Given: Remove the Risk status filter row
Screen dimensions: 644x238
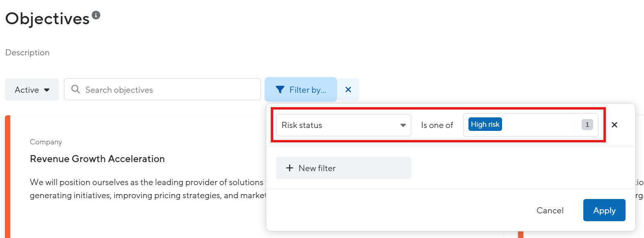Looking at the screenshot, I should (614, 125).
